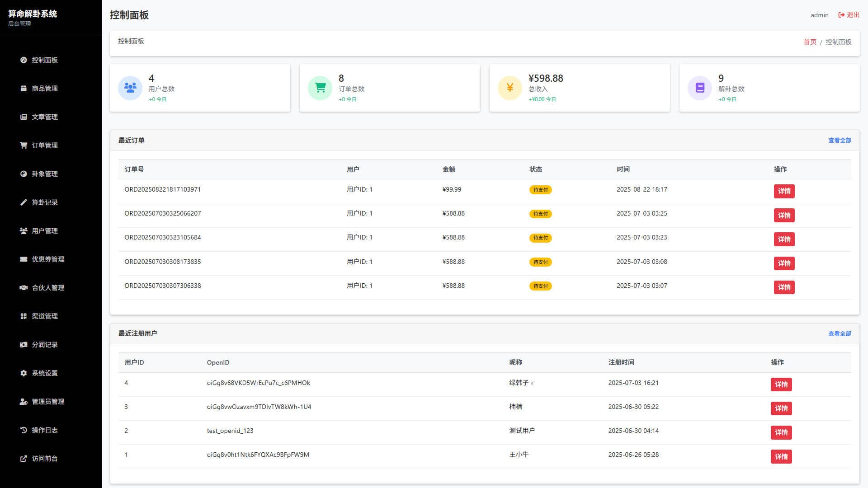Viewport: 868px width, 488px height.
Task: Click 查看全部 link in 最近订单
Action: point(840,141)
